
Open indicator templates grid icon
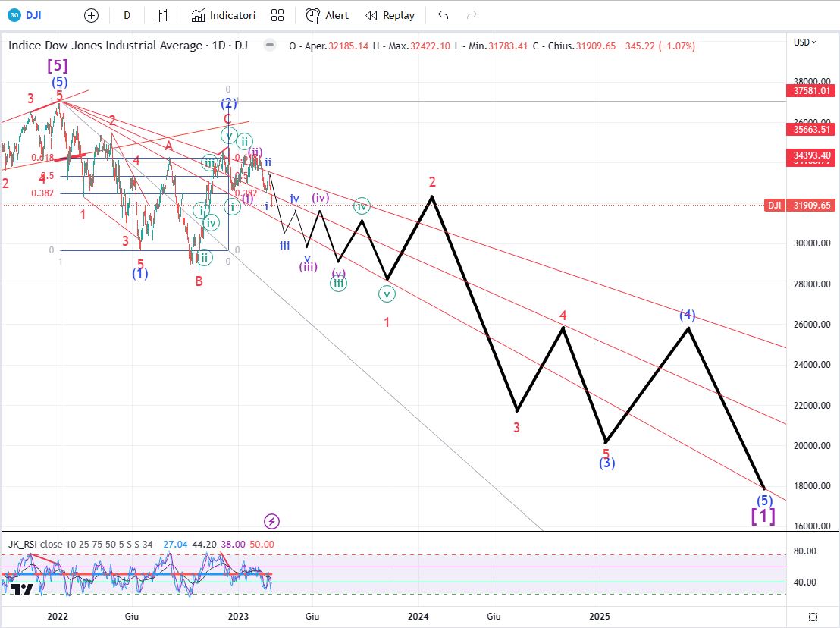pyautogui.click(x=277, y=15)
